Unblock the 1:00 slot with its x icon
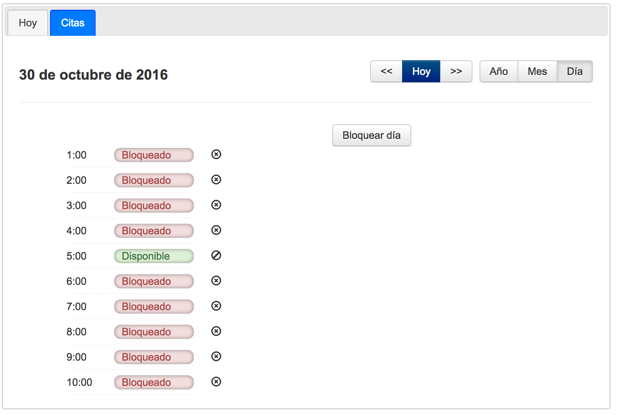 [216, 154]
